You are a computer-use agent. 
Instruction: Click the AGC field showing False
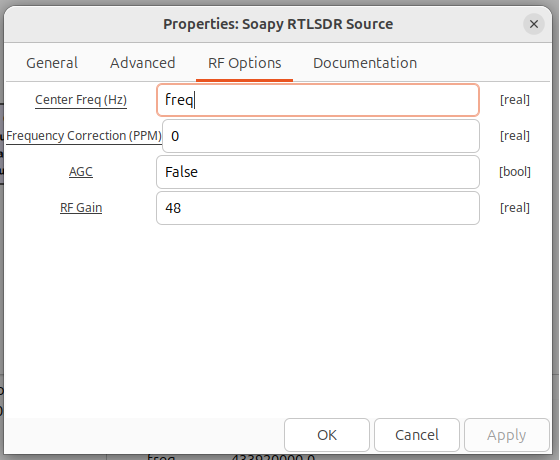point(318,172)
